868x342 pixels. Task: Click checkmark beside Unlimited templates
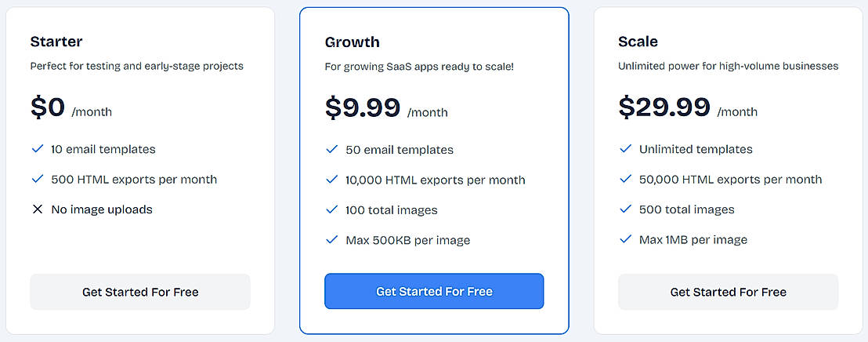click(625, 149)
